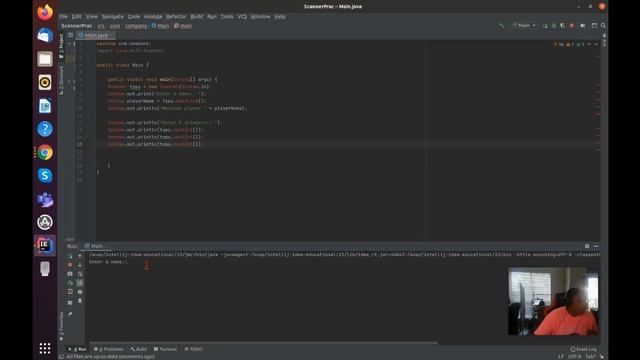Open the Problems tool window button

point(109,349)
